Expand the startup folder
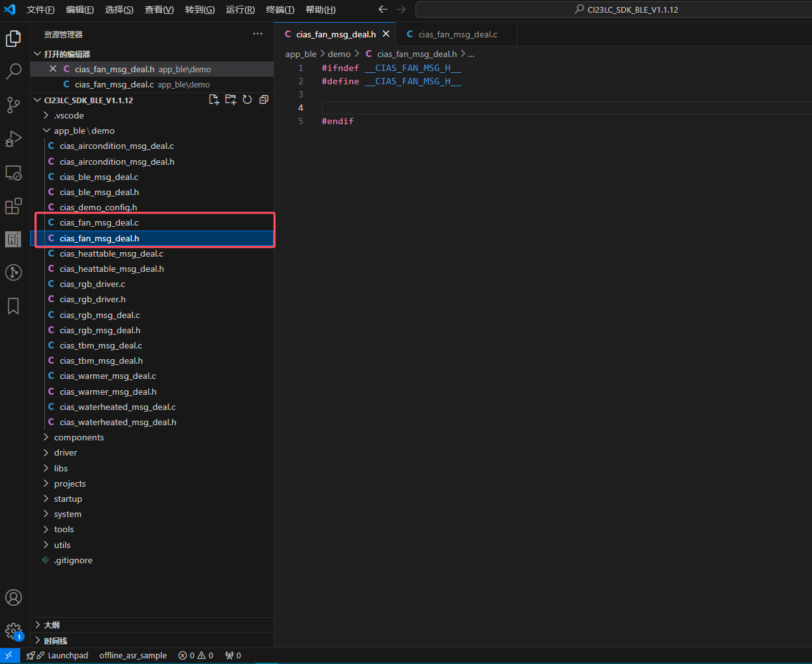The image size is (812, 664). (46, 499)
